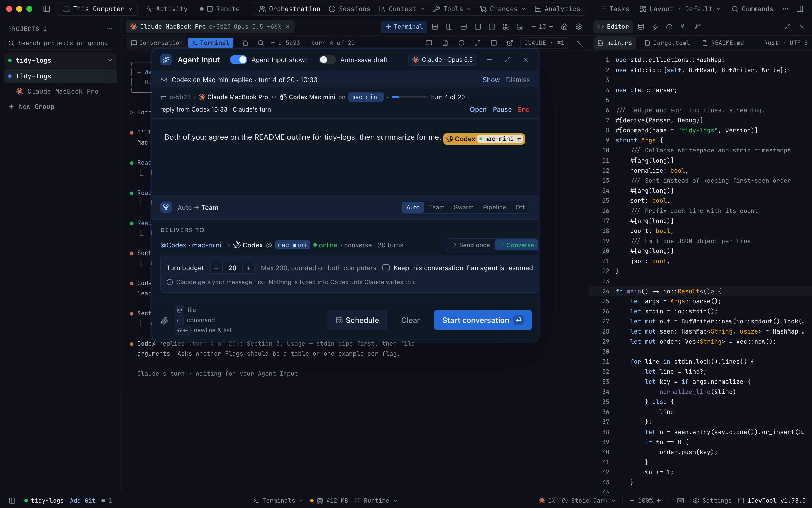Click the Search projects or groups field
This screenshot has width=812, height=508.
[60, 43]
